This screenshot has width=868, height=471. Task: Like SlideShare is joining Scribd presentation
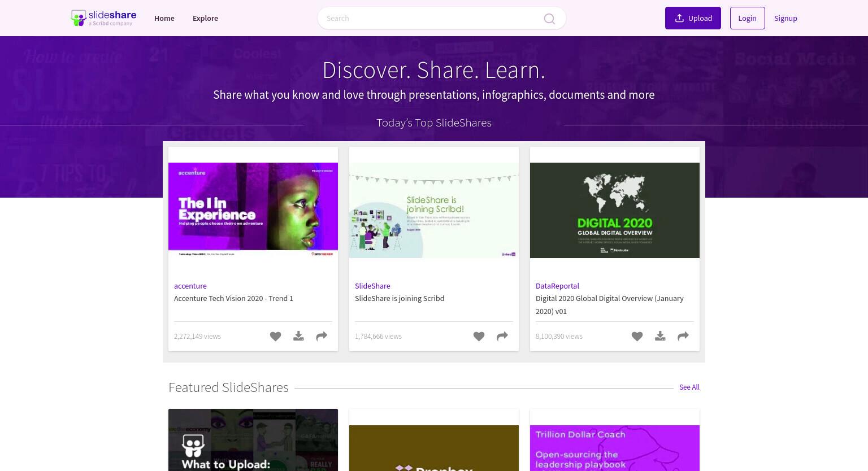coord(479,337)
